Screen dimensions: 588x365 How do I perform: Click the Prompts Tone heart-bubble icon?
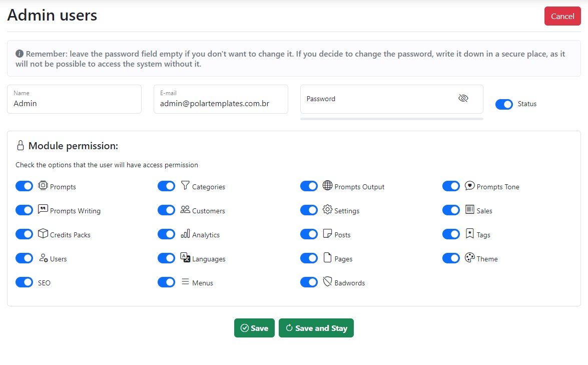click(x=469, y=186)
